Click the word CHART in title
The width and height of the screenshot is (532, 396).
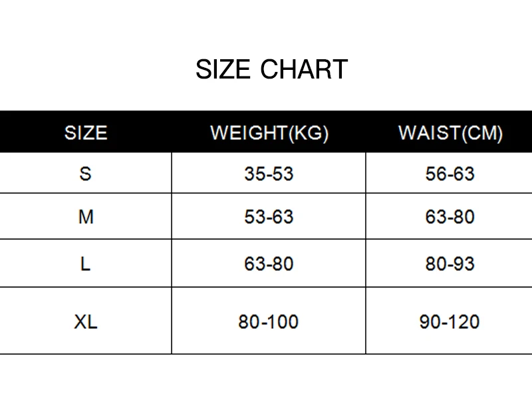[304, 69]
